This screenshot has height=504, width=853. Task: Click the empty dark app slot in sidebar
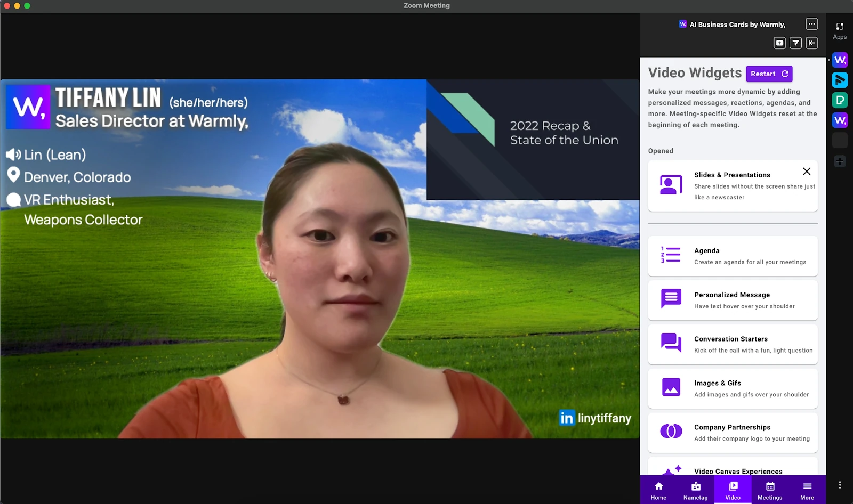(840, 140)
